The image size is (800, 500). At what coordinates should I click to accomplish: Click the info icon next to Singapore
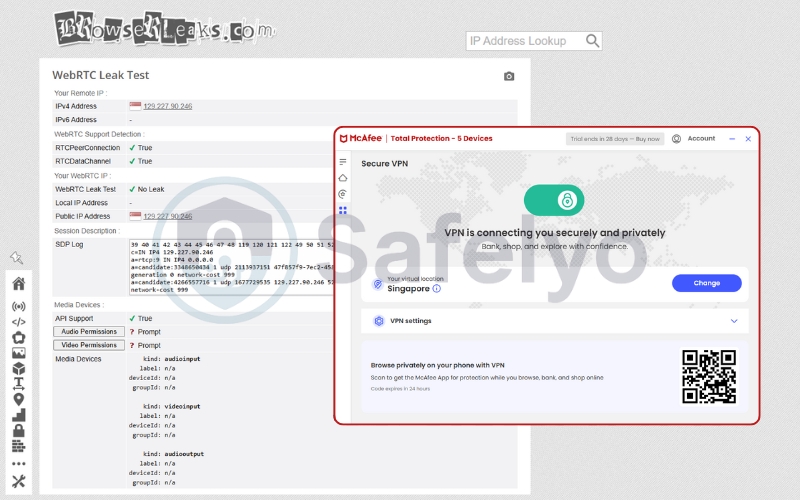coord(437,289)
